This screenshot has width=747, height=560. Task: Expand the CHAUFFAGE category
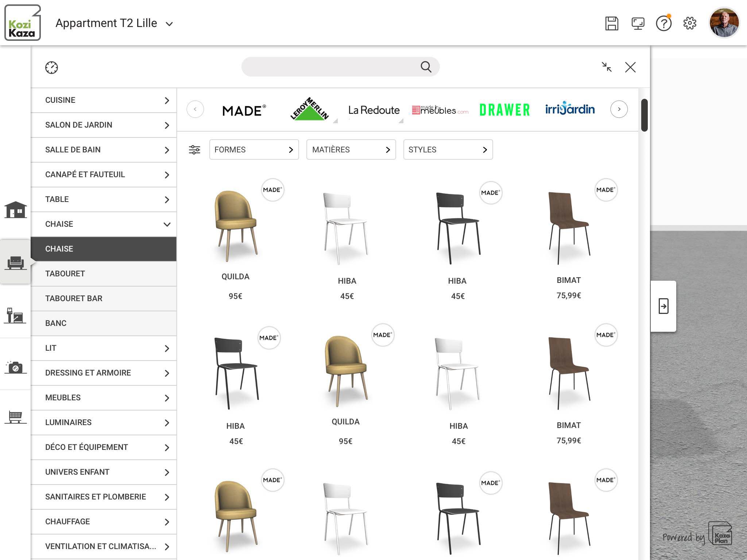[x=104, y=522]
